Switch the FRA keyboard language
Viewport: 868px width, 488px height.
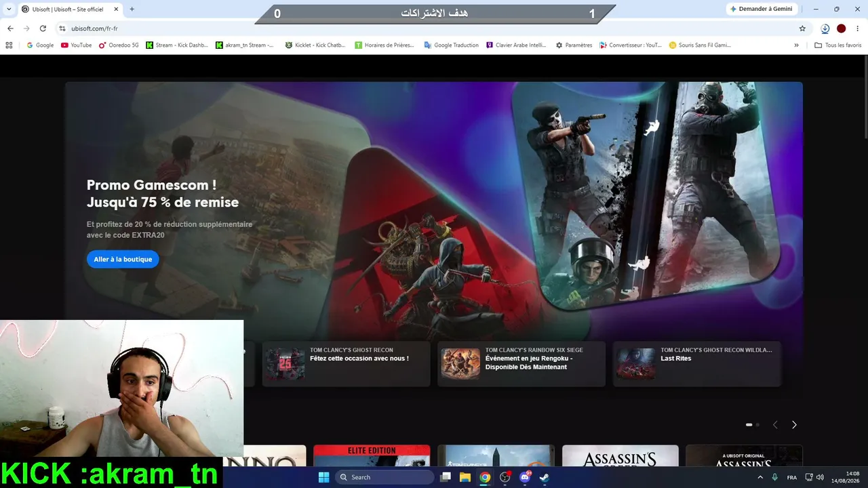(x=792, y=477)
